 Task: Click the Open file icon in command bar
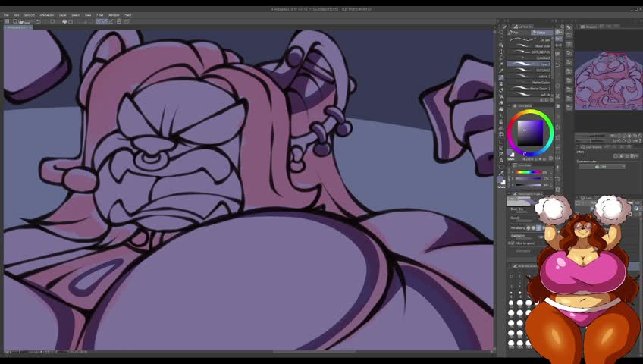pos(21,21)
